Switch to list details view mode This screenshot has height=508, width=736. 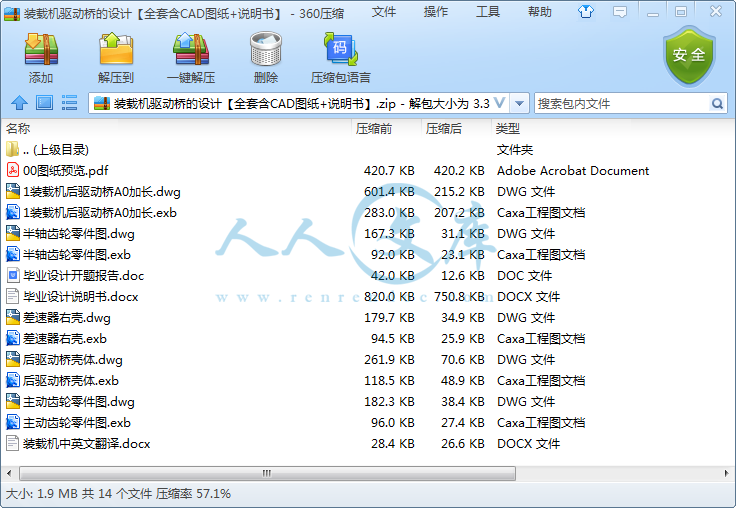pos(69,103)
